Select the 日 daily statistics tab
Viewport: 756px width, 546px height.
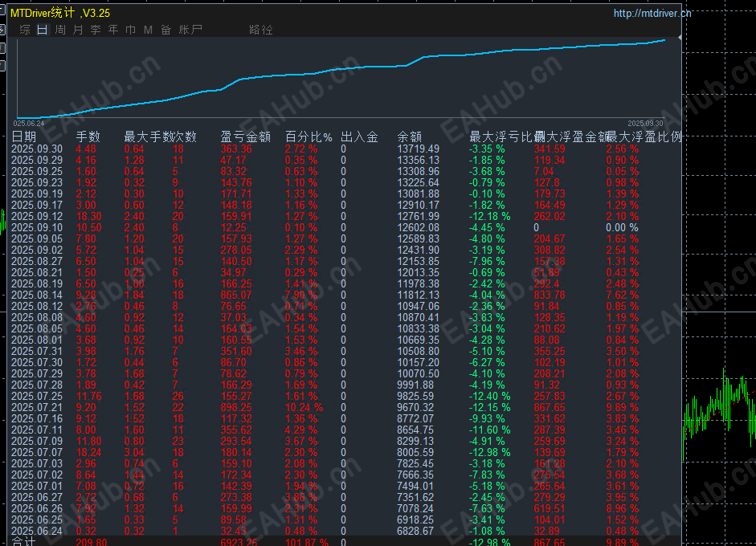pyautogui.click(x=42, y=30)
